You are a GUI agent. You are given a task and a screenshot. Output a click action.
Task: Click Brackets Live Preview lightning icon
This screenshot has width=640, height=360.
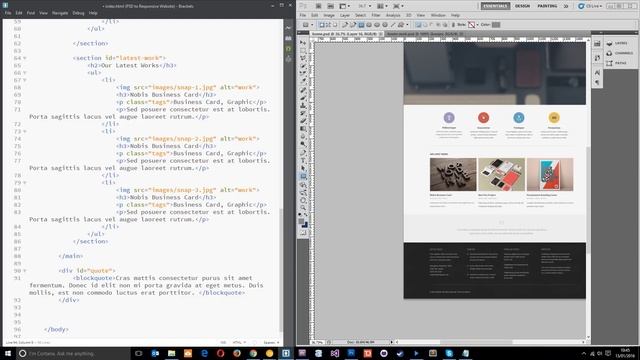pyautogui.click(x=289, y=28)
